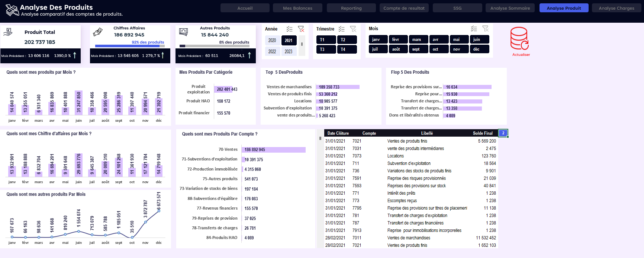
Task: Click Autres Produits upward trend arrow
Action: click(249, 55)
